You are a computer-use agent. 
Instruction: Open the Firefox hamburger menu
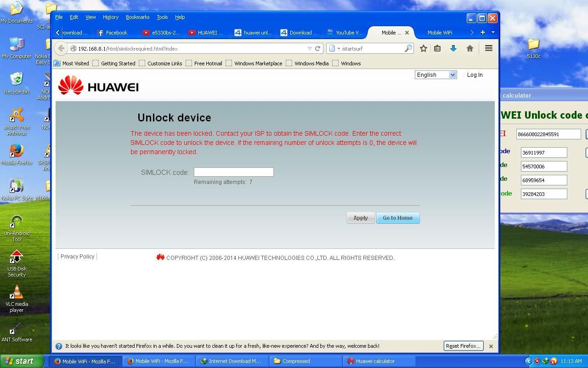pyautogui.click(x=488, y=48)
